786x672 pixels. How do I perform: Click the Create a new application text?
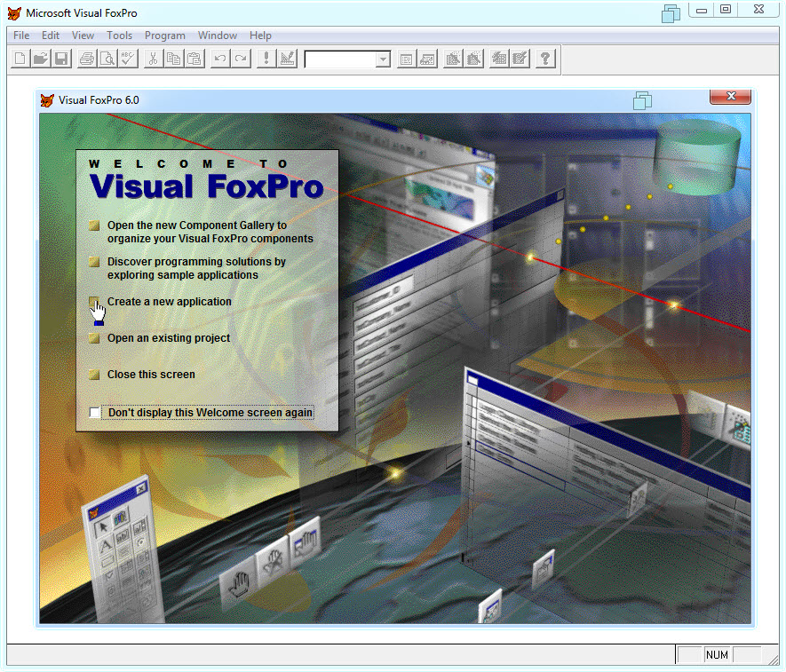tap(170, 302)
